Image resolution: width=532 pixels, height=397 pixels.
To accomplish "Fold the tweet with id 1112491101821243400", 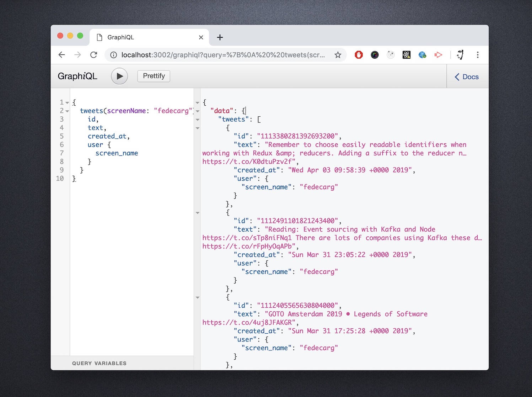I will pos(198,213).
